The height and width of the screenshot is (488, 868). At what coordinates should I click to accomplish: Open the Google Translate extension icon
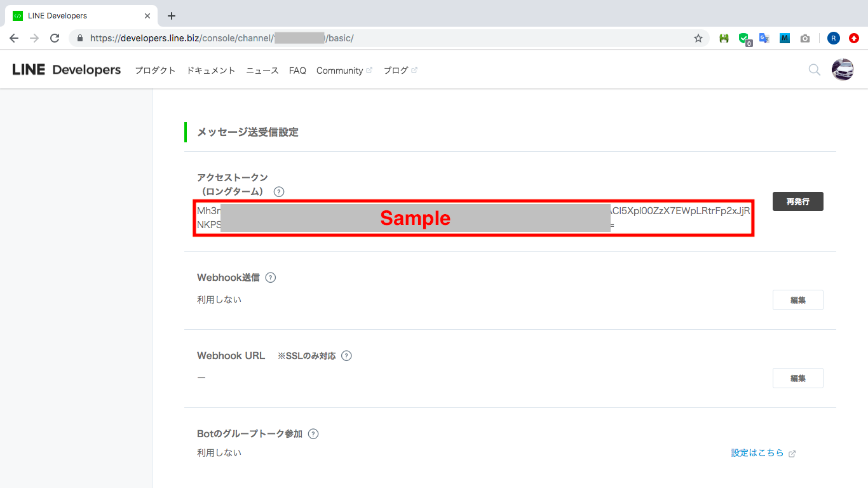tap(764, 38)
